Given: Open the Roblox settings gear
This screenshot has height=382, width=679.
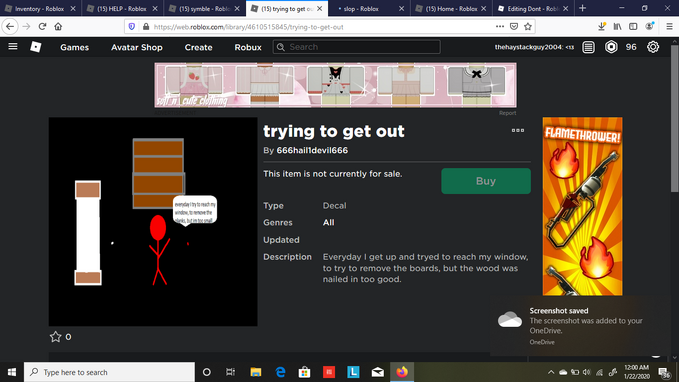Looking at the screenshot, I should coord(653,47).
